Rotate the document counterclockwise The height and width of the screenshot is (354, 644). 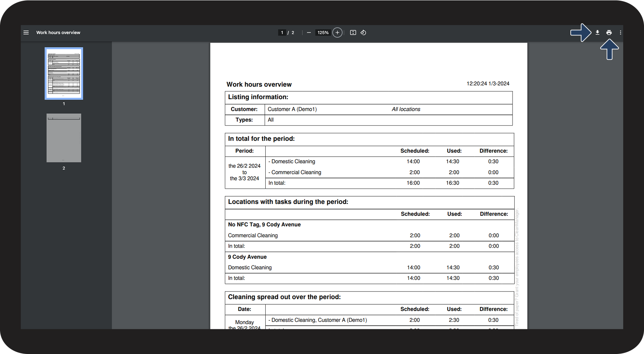[x=363, y=32]
